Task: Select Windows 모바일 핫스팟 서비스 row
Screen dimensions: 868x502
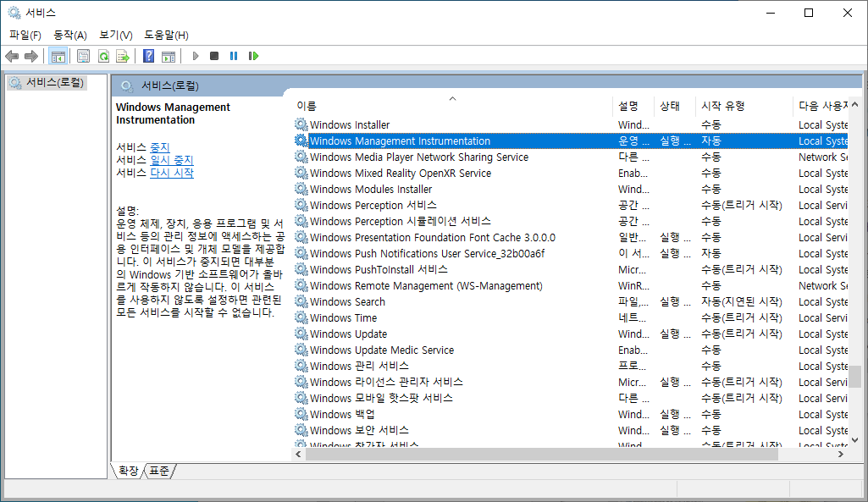Action: click(571, 398)
